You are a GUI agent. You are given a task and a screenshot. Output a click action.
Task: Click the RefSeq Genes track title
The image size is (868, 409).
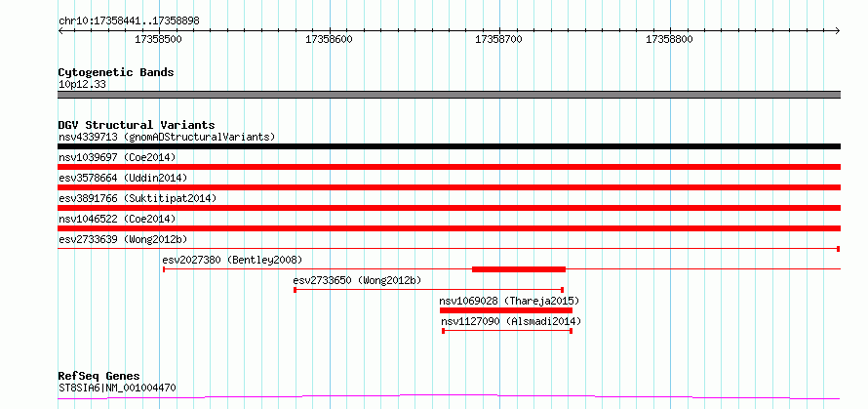(x=99, y=377)
